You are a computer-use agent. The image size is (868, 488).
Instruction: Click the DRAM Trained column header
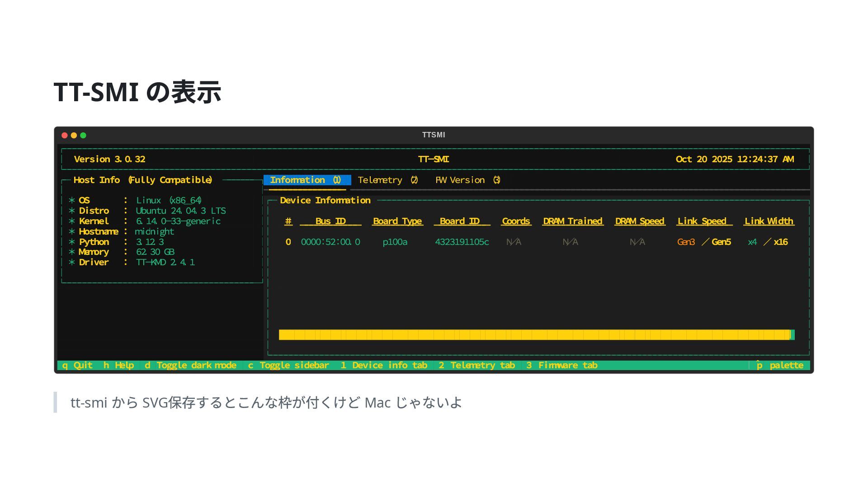click(x=573, y=221)
